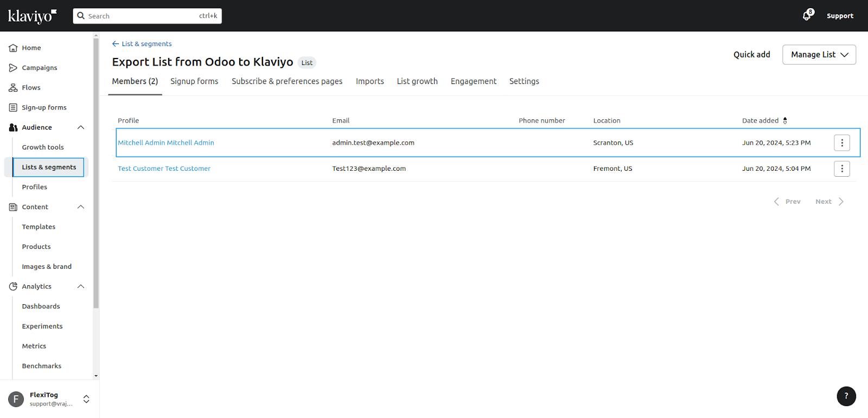
Task: Click the List badge beside the title
Action: click(x=307, y=63)
